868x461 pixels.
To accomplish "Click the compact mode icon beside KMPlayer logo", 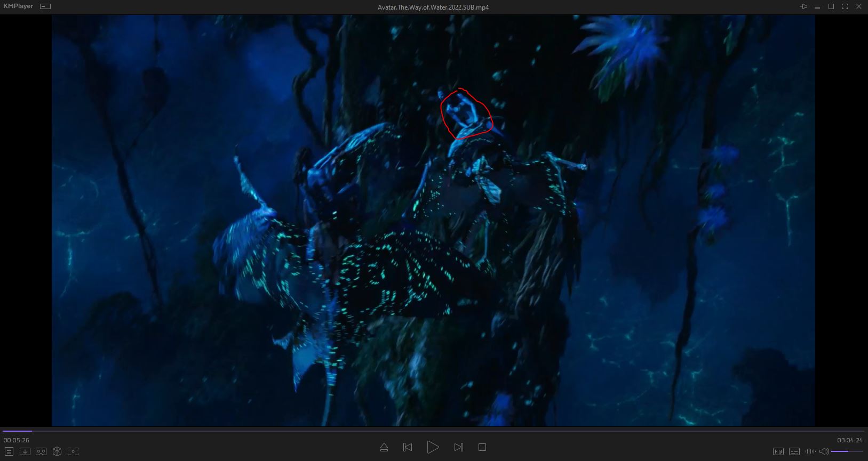I will coord(45,6).
